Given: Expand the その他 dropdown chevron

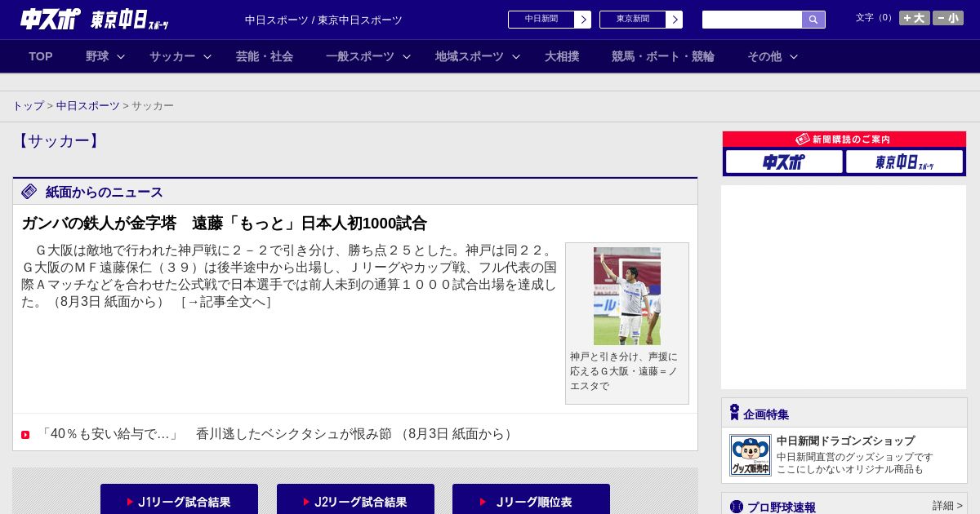Looking at the screenshot, I should (794, 57).
